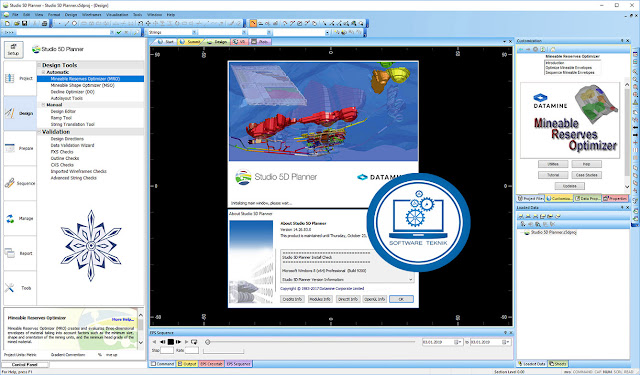This screenshot has height=375, width=640.
Task: Click the Credits Info button
Action: tap(292, 299)
